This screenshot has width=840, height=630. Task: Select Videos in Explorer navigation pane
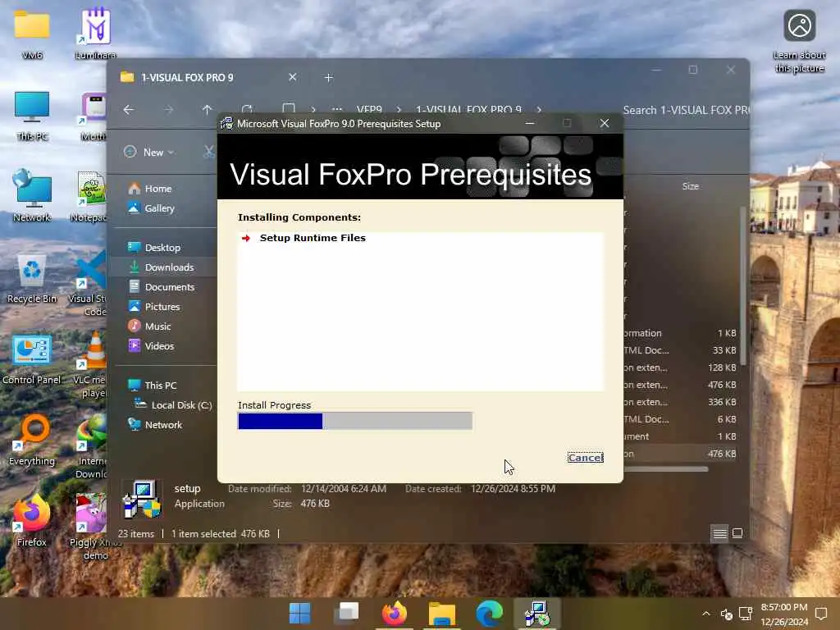pyautogui.click(x=151, y=346)
